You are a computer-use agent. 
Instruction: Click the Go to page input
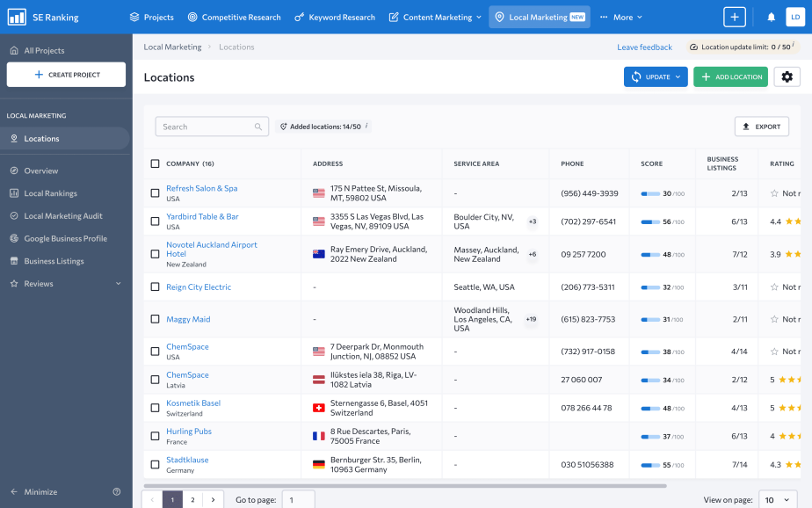[x=298, y=500]
